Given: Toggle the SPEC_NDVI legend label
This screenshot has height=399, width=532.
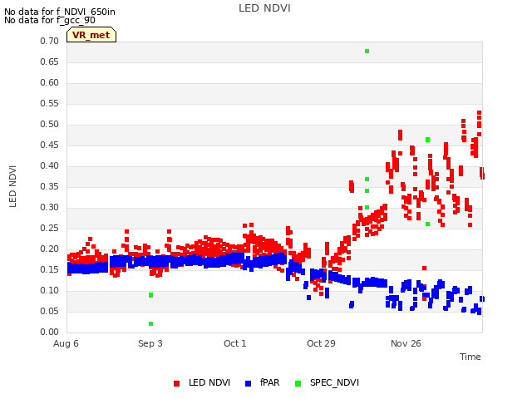Looking at the screenshot, I should point(334,382).
